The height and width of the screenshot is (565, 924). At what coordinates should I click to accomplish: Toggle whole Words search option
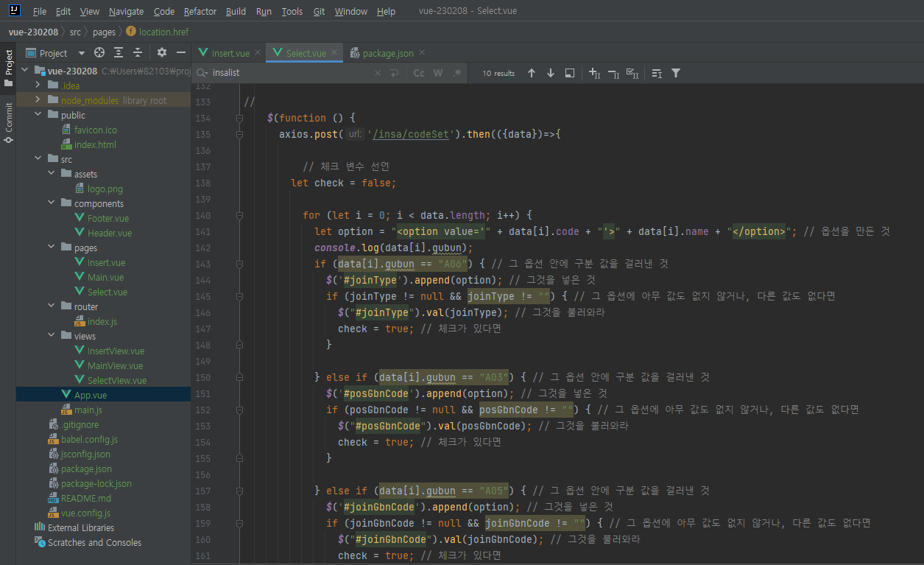[438, 73]
